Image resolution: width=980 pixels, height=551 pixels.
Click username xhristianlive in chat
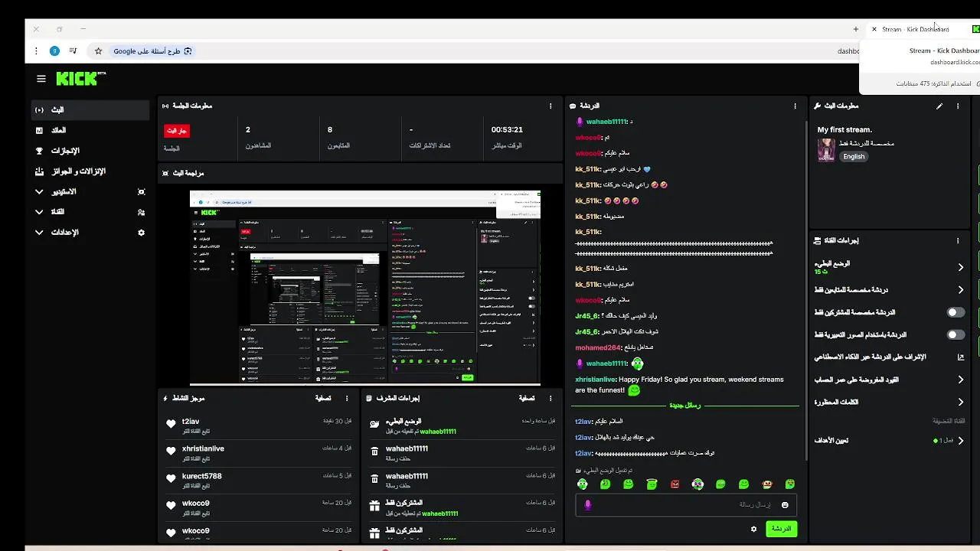click(596, 380)
